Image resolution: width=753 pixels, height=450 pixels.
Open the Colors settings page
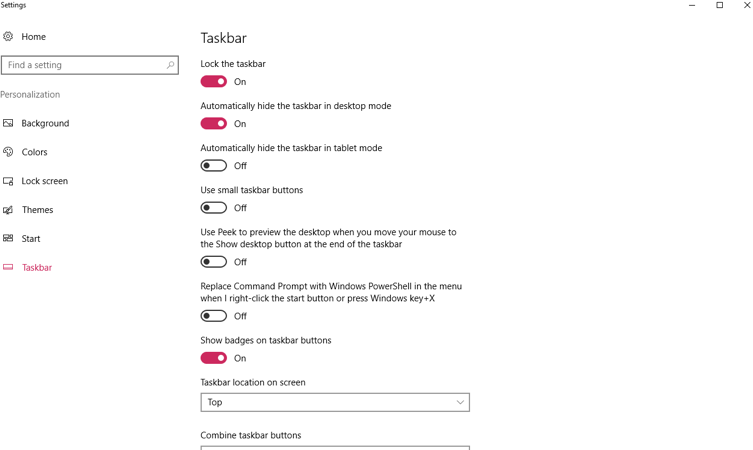point(35,152)
